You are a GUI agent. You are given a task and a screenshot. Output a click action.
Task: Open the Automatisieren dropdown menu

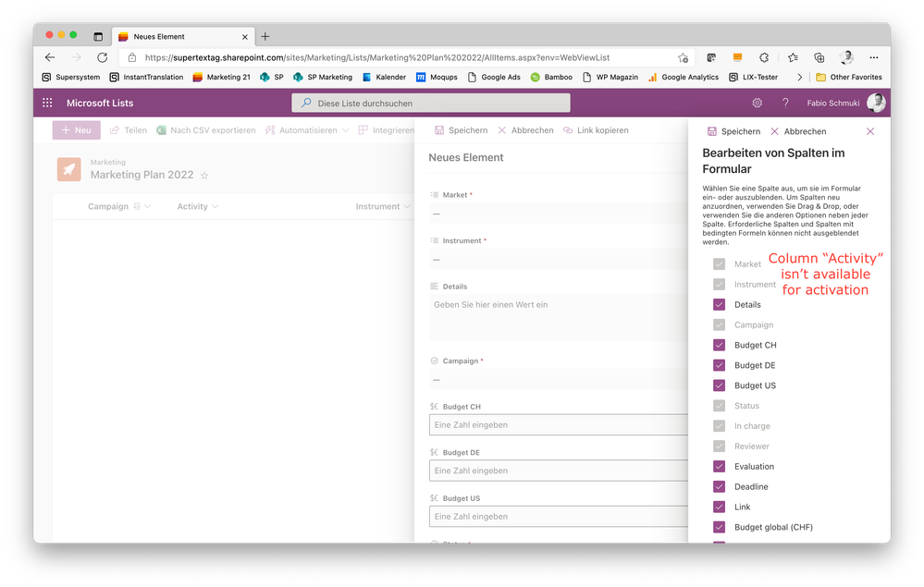[307, 130]
